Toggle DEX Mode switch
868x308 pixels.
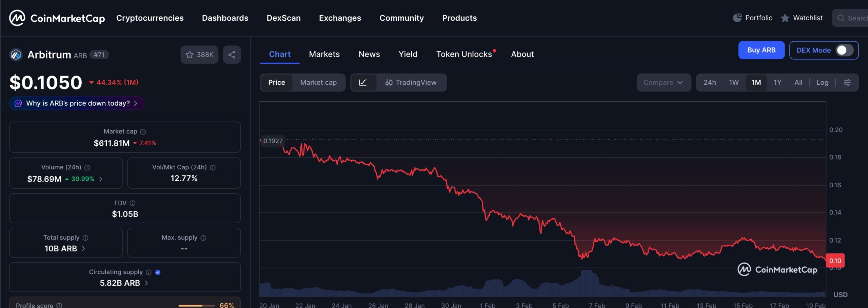(x=844, y=50)
